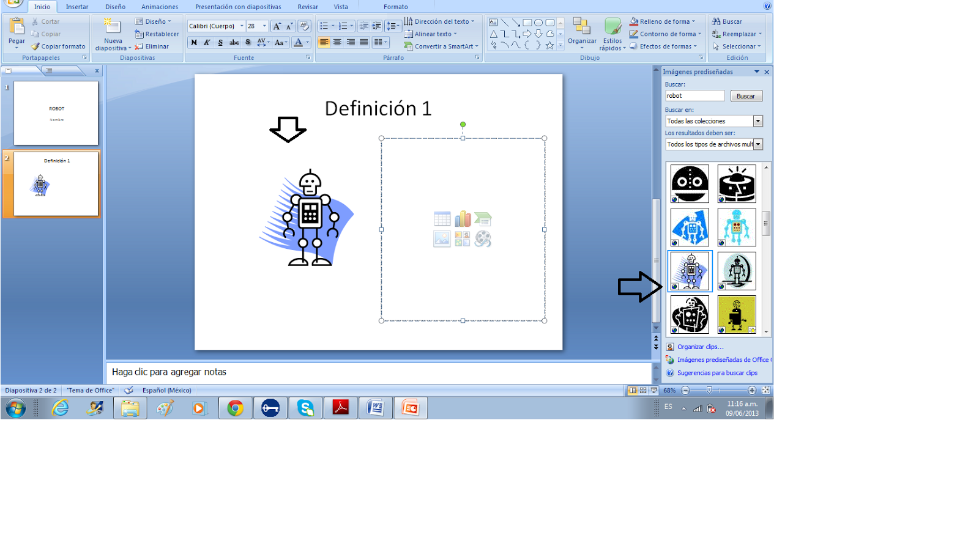Open the Insertar ribbon tab

(76, 7)
